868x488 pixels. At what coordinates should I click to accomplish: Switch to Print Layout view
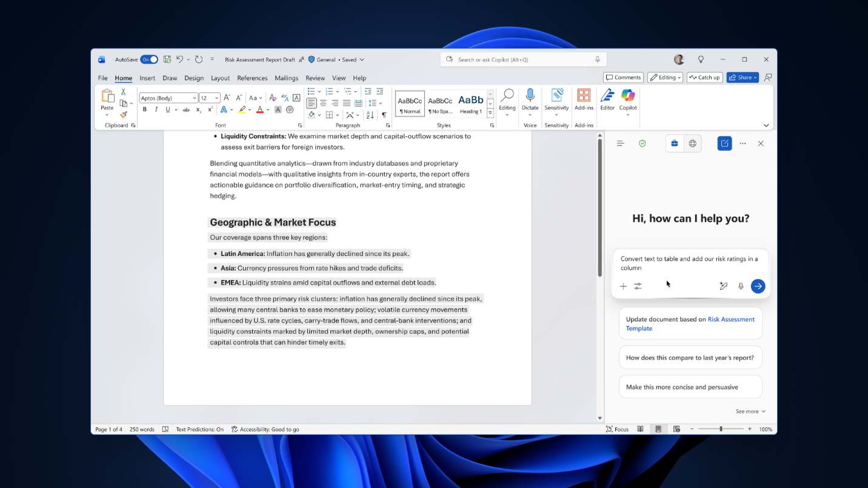point(658,429)
